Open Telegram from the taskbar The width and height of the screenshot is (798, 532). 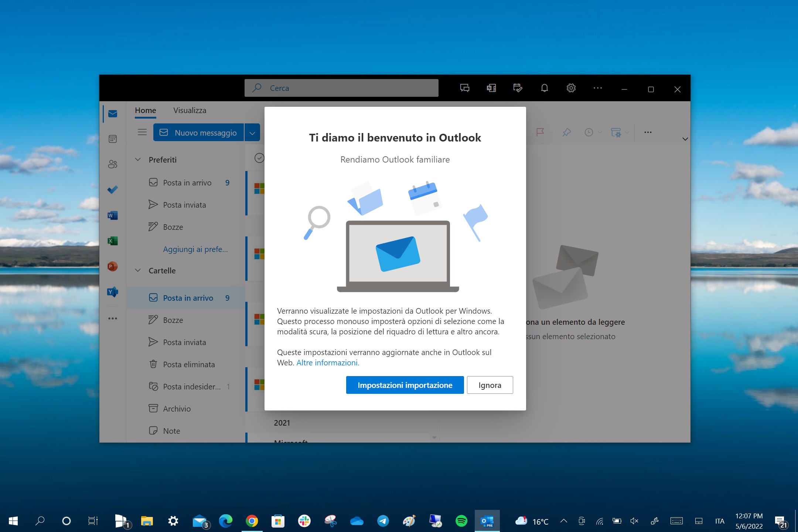[383, 521]
